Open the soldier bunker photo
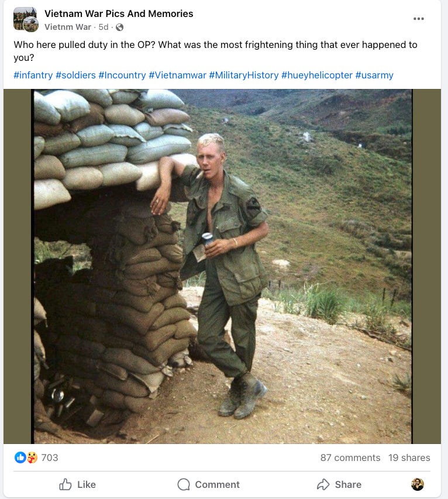448x499 pixels. 222,266
